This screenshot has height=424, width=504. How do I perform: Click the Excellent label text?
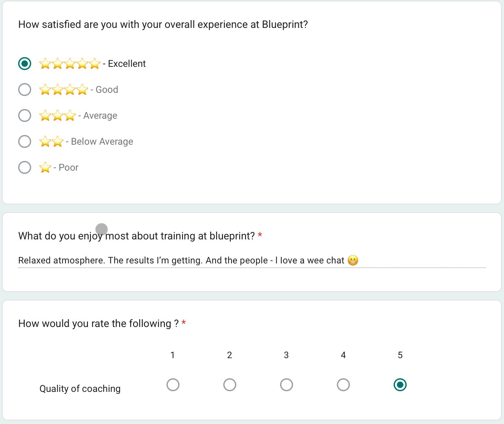pyautogui.click(x=127, y=64)
